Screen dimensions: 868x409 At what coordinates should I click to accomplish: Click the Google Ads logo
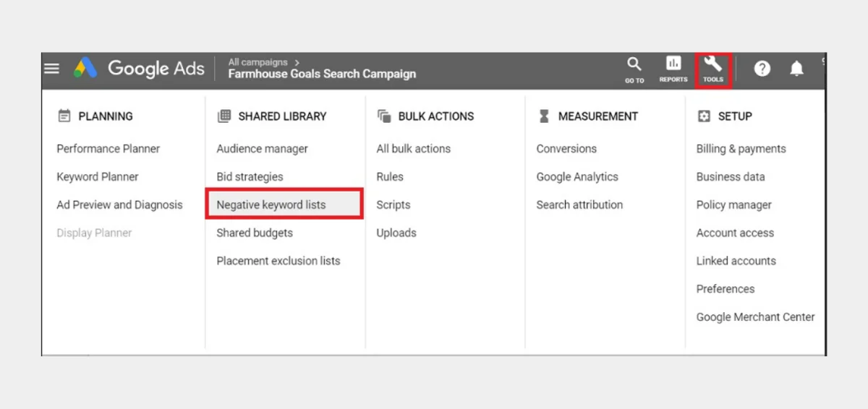139,69
